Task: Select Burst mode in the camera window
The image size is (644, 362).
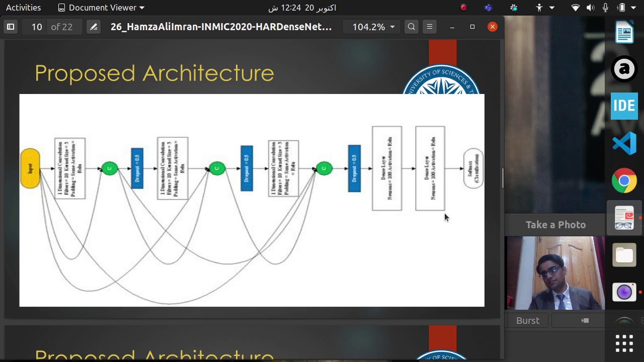Action: 528,320
